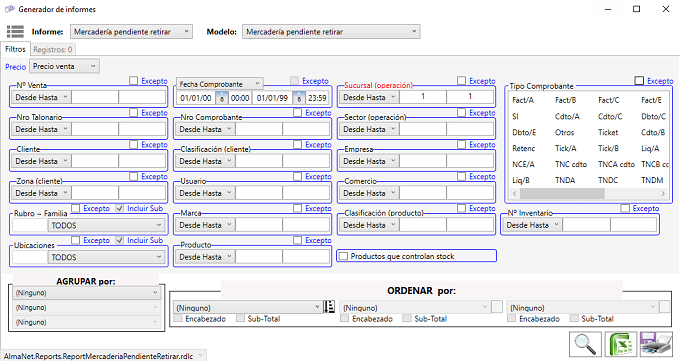
Task: Maximize the Generador de informes window
Action: (636, 9)
